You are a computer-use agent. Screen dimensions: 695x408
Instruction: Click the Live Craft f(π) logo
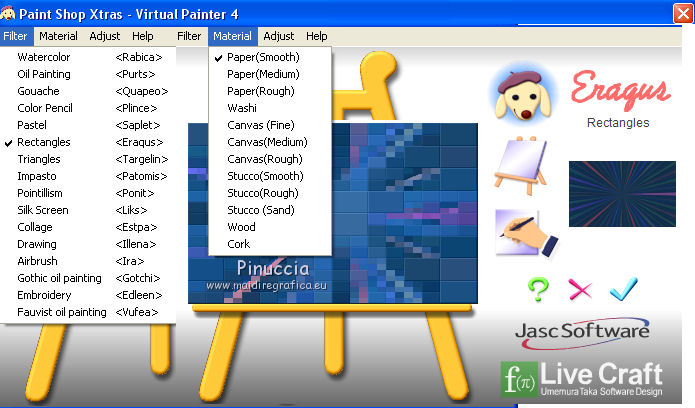click(x=582, y=378)
